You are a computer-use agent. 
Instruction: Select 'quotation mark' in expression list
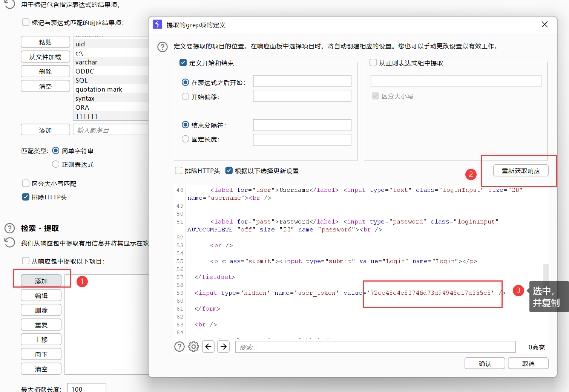pyautogui.click(x=99, y=89)
